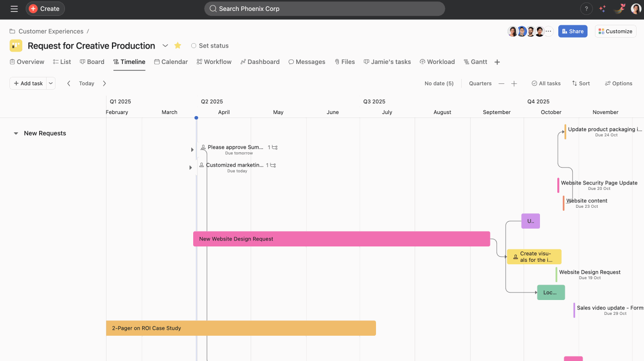Open the Asana AI sparkles icon
This screenshot has height=361, width=644.
(602, 8)
